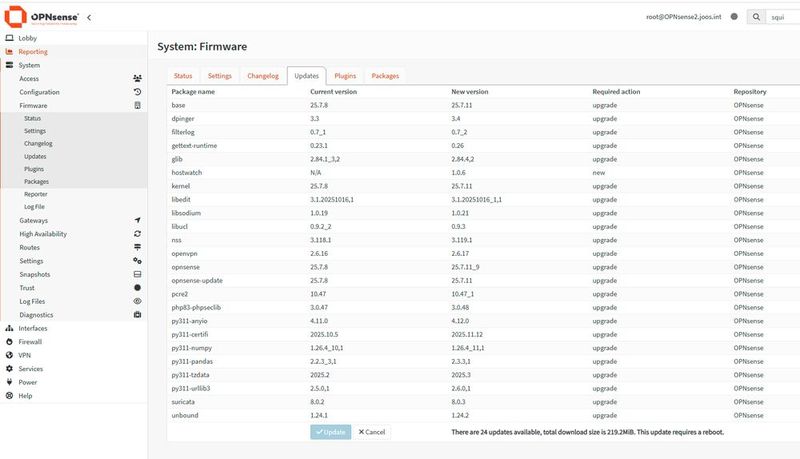Click into the search field containing 'squi'
Viewport: 800px width, 459px height.
pos(783,17)
